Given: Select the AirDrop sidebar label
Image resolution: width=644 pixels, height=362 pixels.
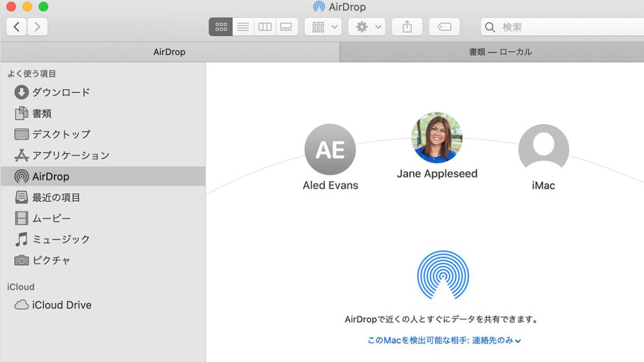Looking at the screenshot, I should point(51,176).
